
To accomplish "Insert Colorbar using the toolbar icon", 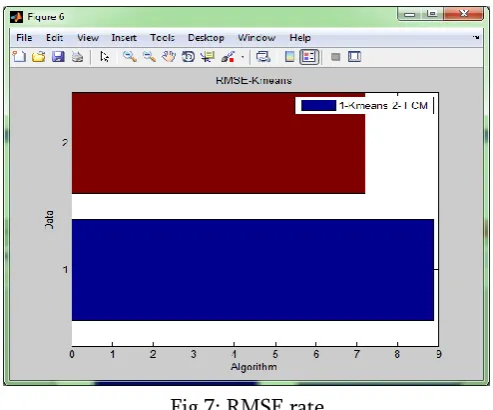I will coord(290,57).
